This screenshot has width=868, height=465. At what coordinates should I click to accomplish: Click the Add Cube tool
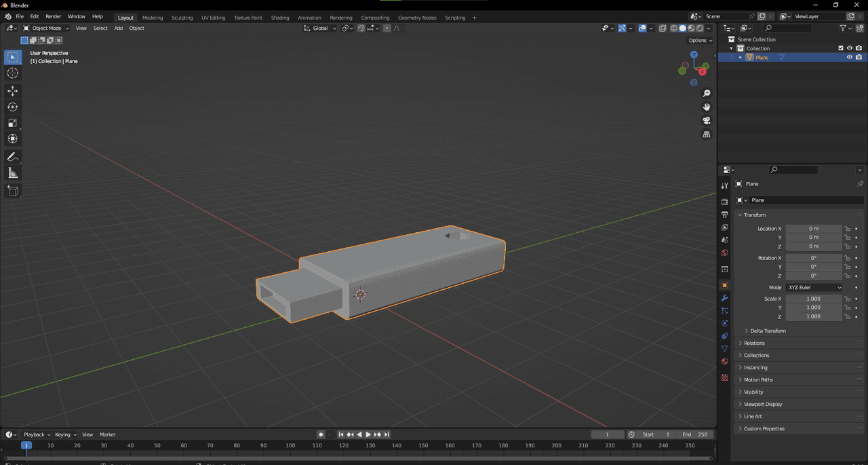coord(12,191)
